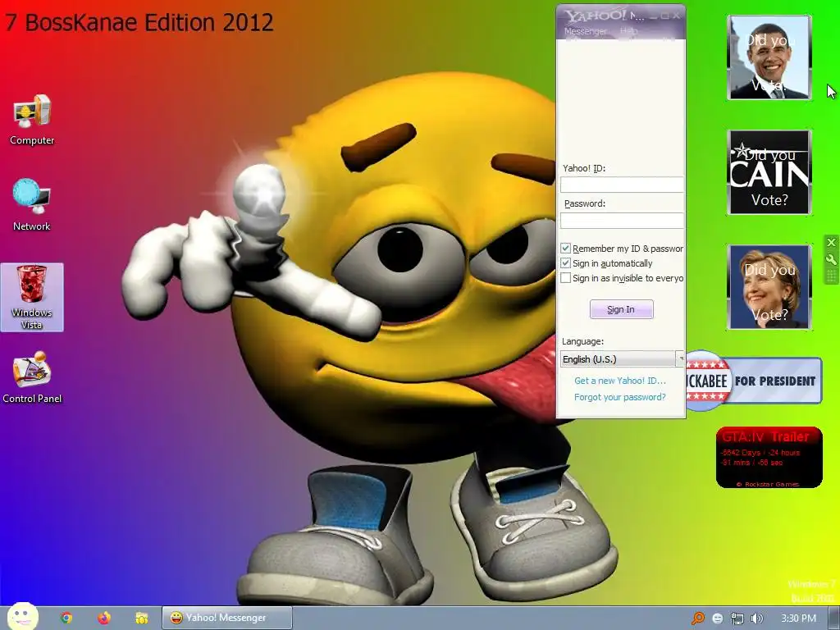Open the Help menu in Yahoo! Messenger

pos(628,32)
